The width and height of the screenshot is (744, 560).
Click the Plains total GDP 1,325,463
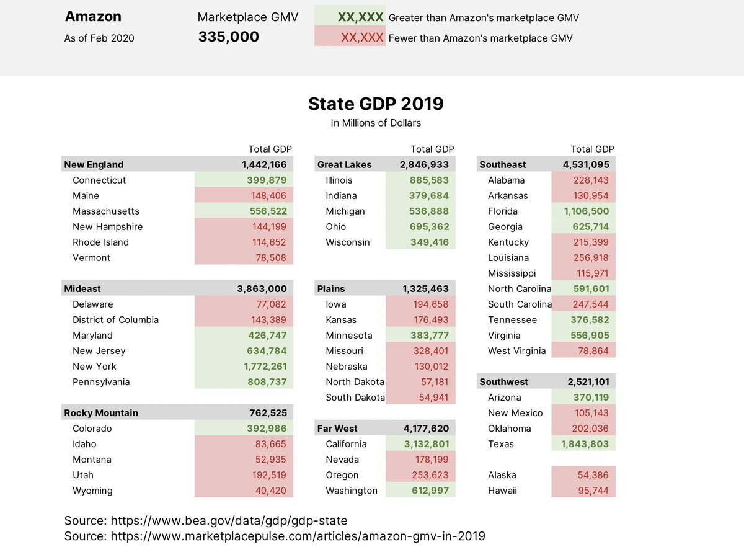427,288
